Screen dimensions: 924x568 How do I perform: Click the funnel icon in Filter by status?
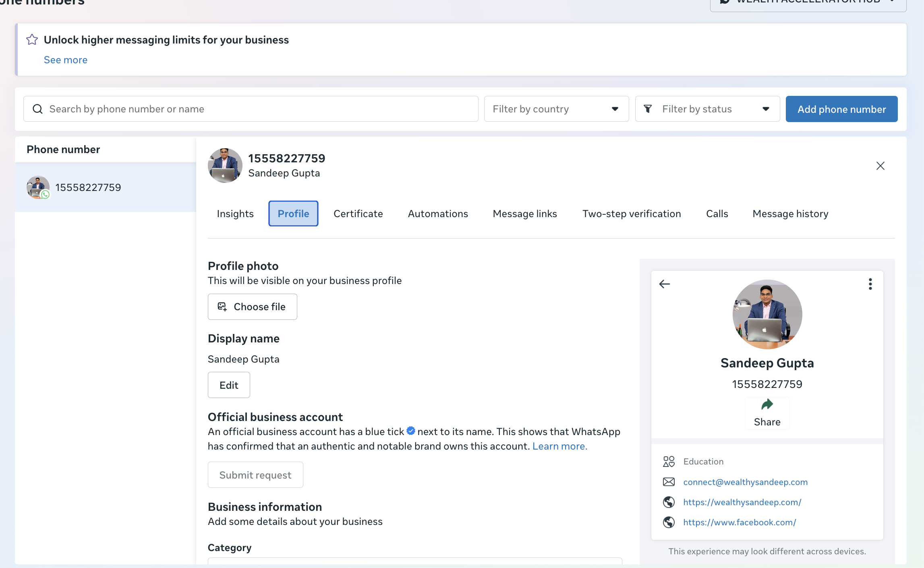point(648,109)
